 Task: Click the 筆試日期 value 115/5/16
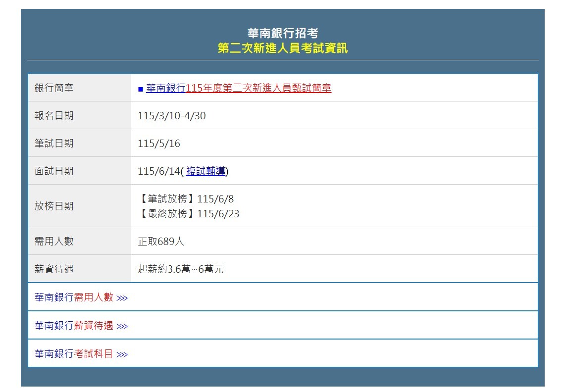coord(159,144)
